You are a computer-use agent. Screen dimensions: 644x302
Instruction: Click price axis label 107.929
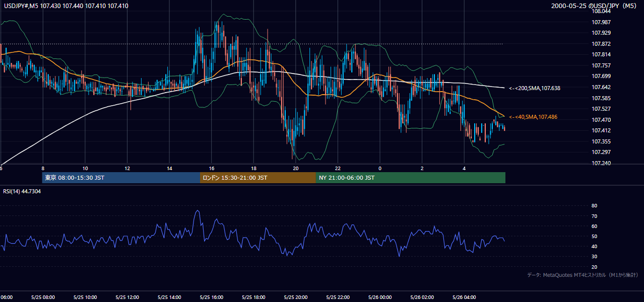point(601,33)
